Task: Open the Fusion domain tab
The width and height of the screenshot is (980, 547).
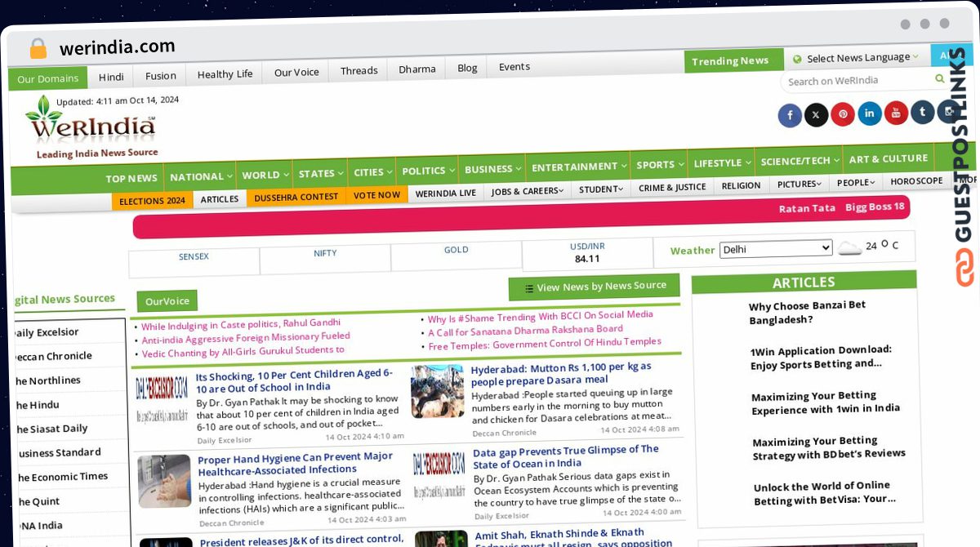Action: [160, 75]
